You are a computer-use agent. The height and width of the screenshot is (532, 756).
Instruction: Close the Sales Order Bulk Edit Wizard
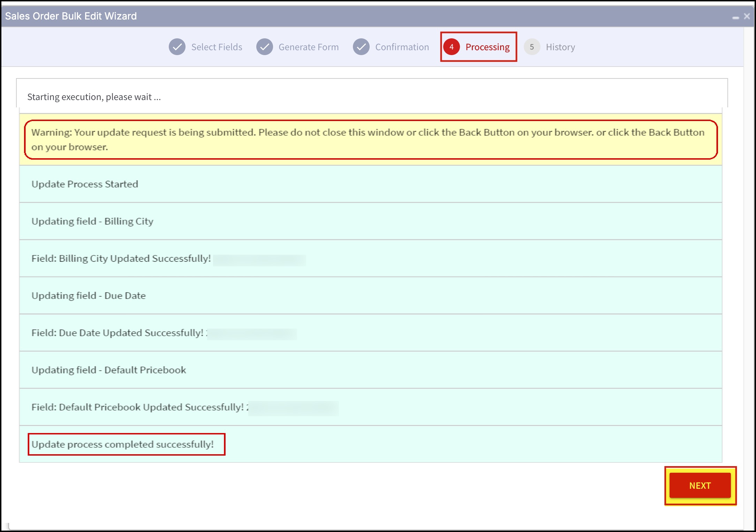(x=747, y=16)
